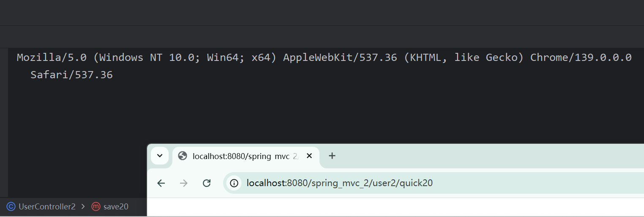Click the save20 method icon
Image resolution: width=644 pixels, height=217 pixels.
coord(96,207)
